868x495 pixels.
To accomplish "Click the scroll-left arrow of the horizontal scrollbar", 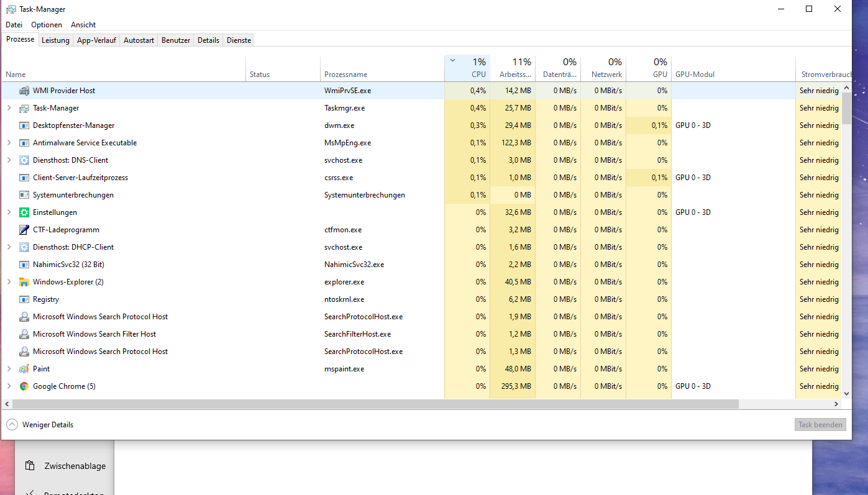I will click(x=7, y=404).
